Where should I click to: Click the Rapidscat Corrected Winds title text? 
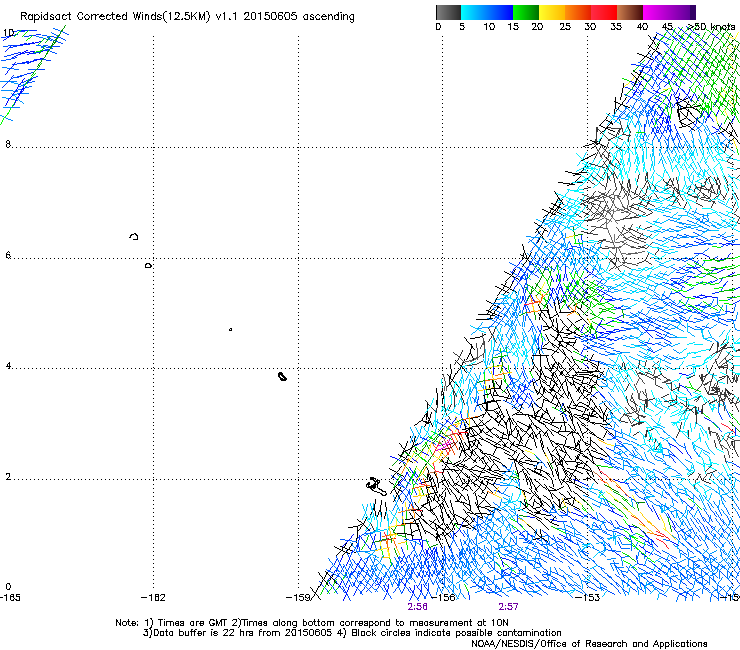tap(187, 17)
